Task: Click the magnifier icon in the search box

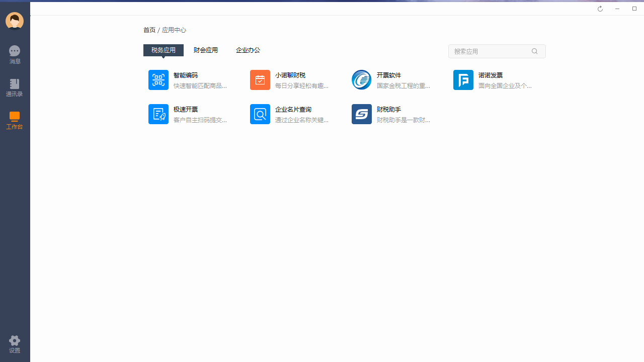Action: [x=534, y=51]
